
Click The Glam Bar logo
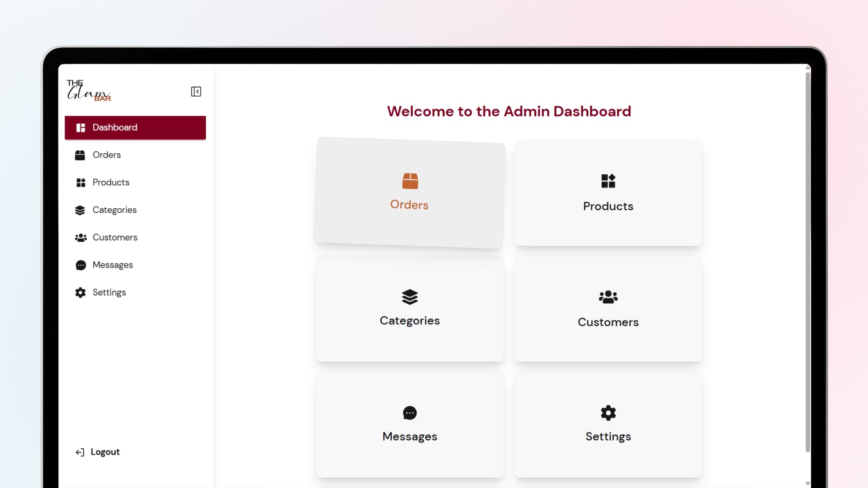[x=89, y=90]
